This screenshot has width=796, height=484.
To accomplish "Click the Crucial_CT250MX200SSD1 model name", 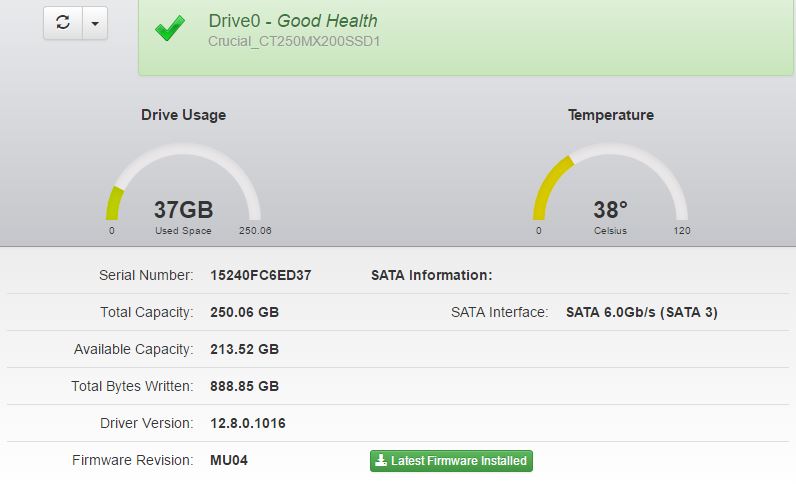I will (294, 42).
